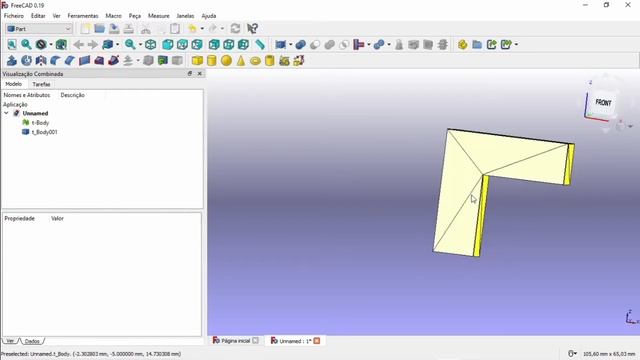Switch to the Tarefas tab
640x360 pixels.
(41, 84)
